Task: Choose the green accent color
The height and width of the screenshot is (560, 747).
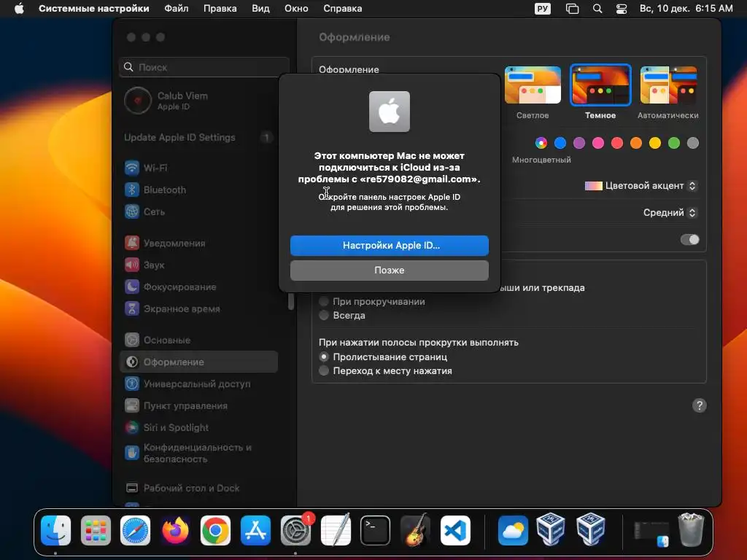Action: coord(673,143)
